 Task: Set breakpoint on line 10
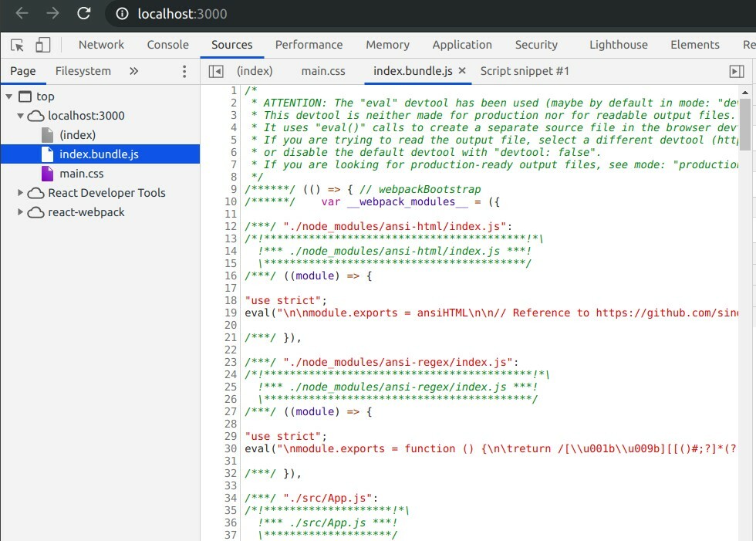click(231, 201)
